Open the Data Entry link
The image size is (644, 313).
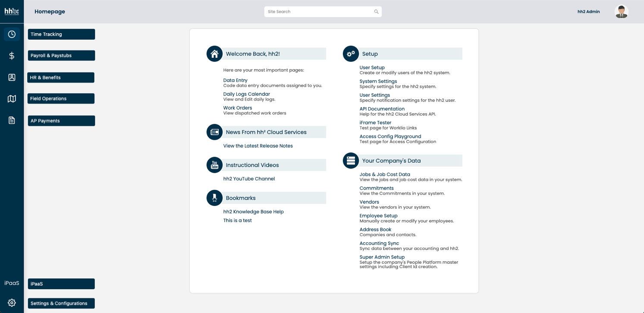click(235, 80)
